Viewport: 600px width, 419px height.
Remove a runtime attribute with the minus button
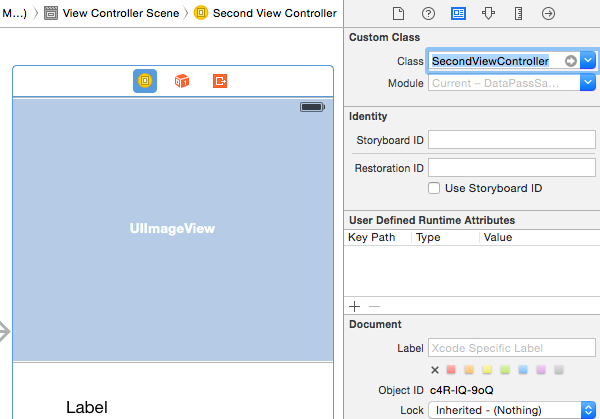click(374, 306)
